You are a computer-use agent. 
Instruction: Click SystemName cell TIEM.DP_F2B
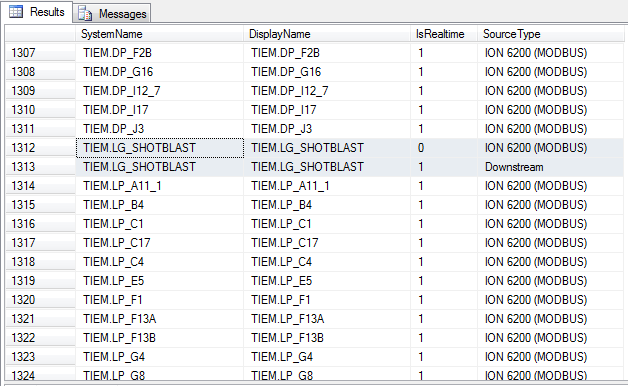(159, 53)
